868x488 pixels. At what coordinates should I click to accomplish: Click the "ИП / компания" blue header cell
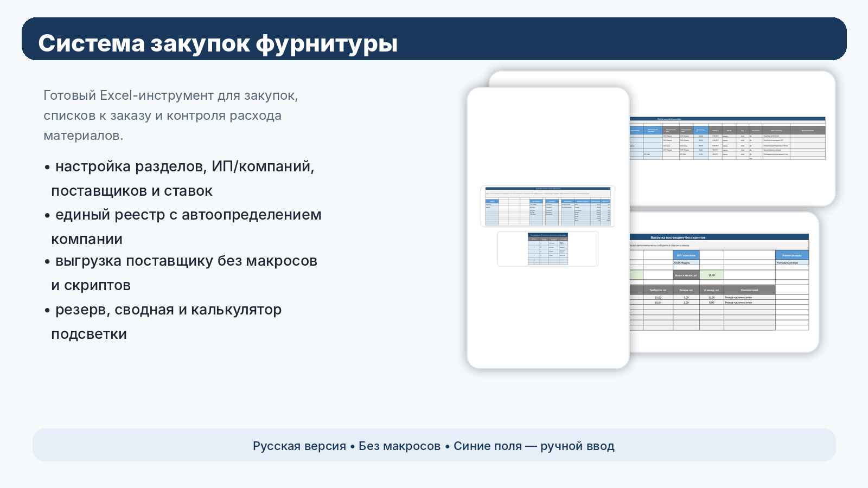[686, 255]
